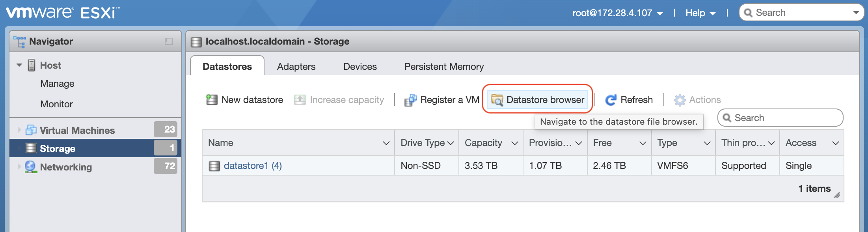Open the Free column dropdown

[x=643, y=143]
